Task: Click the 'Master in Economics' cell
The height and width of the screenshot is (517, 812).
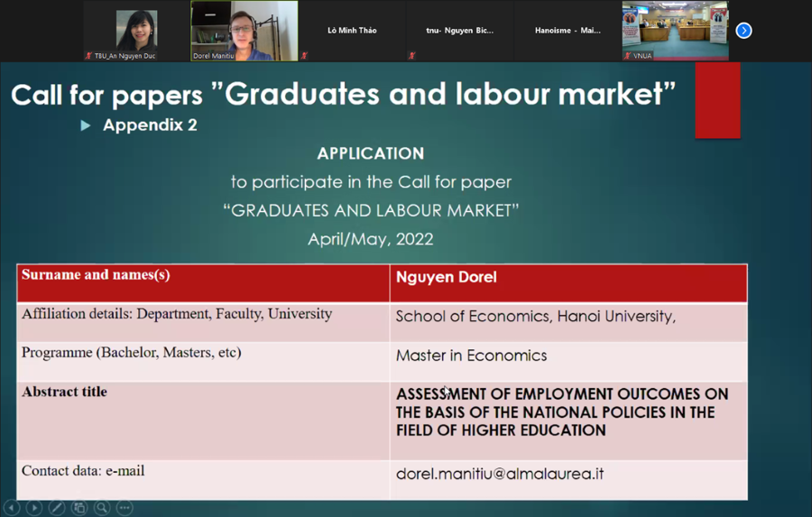Action: point(568,362)
